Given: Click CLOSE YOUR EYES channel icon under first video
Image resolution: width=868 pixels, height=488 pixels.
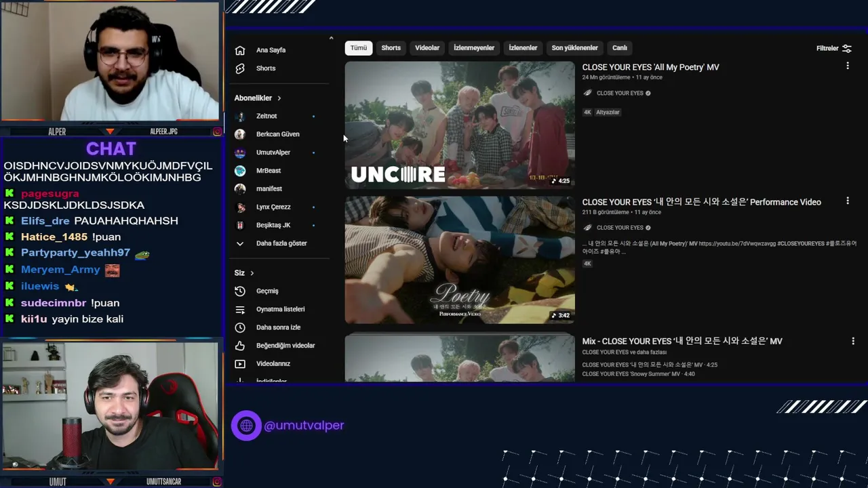Looking at the screenshot, I should click(x=587, y=93).
